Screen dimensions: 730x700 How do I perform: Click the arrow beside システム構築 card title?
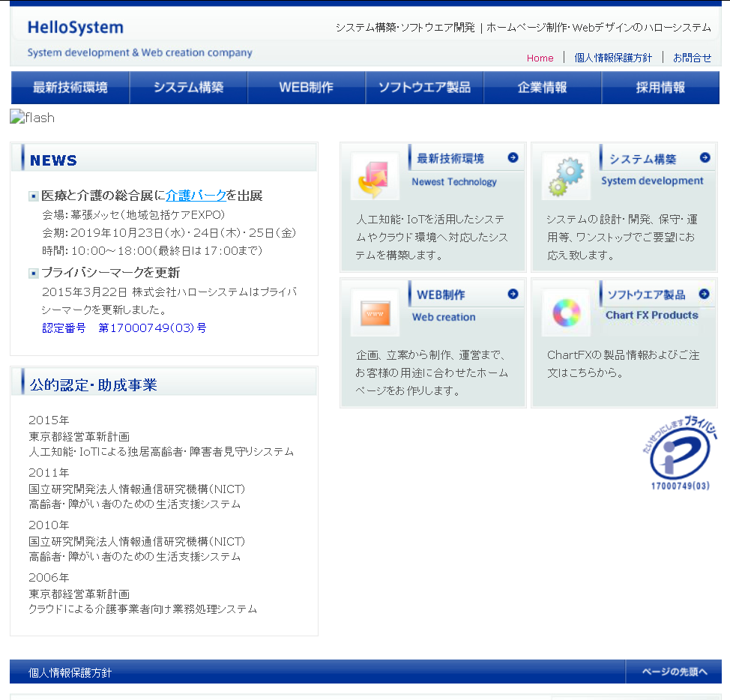point(705,157)
